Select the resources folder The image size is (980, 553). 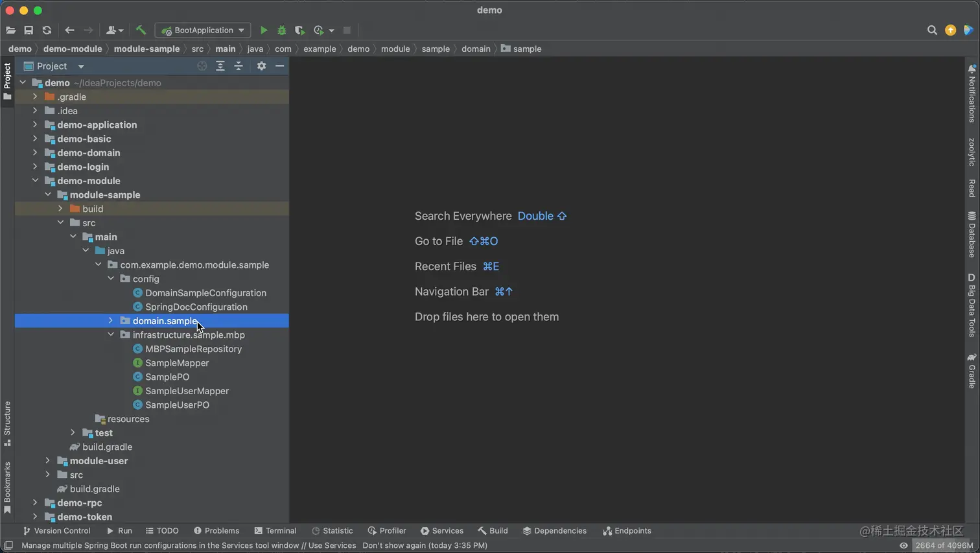click(x=128, y=419)
